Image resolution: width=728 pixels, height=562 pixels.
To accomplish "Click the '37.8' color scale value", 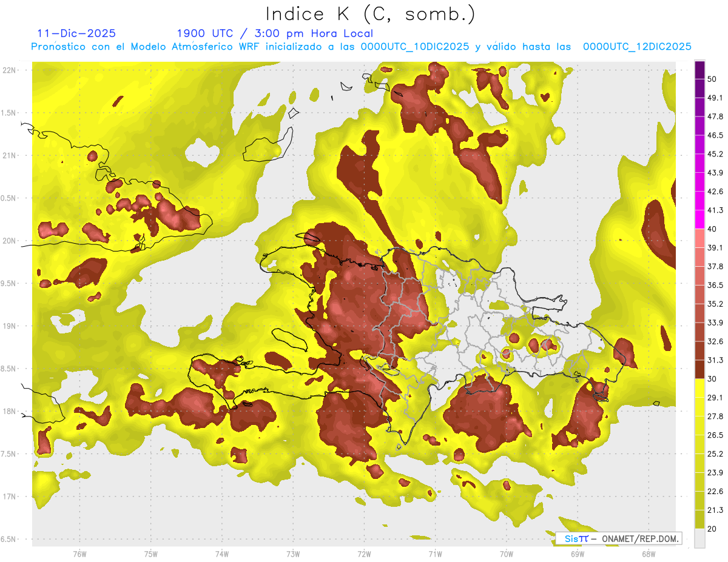I will tap(715, 266).
